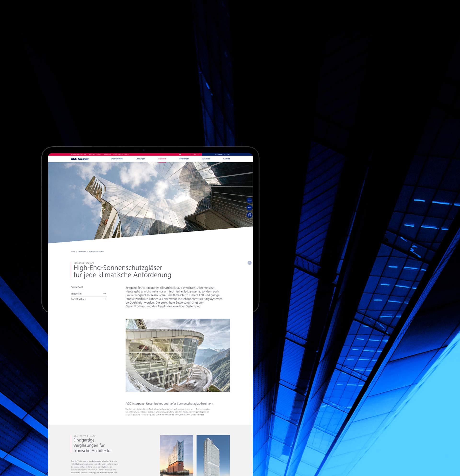Click the arrow next to Pocket Values

tap(104, 299)
